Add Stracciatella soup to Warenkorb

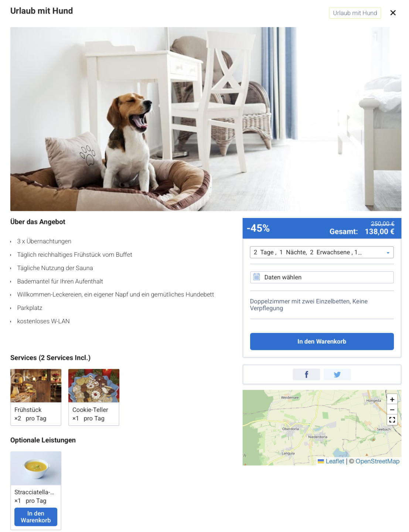[36, 517]
